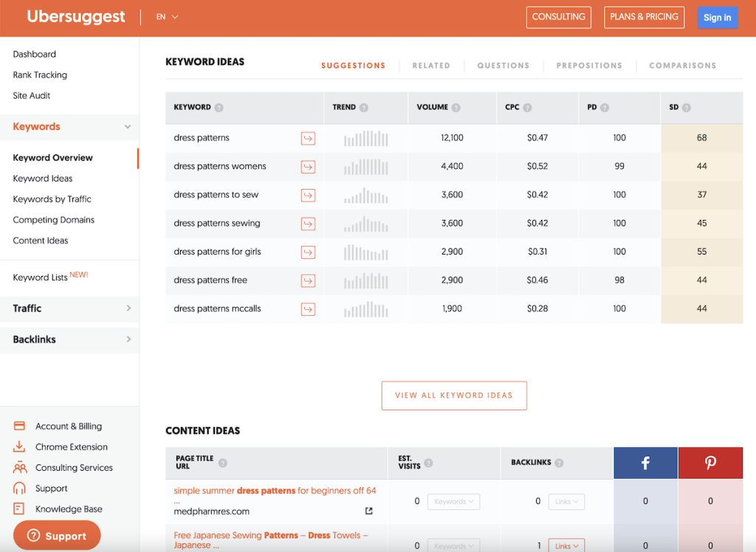Switch to the SUGGESTIONS tab

(354, 66)
